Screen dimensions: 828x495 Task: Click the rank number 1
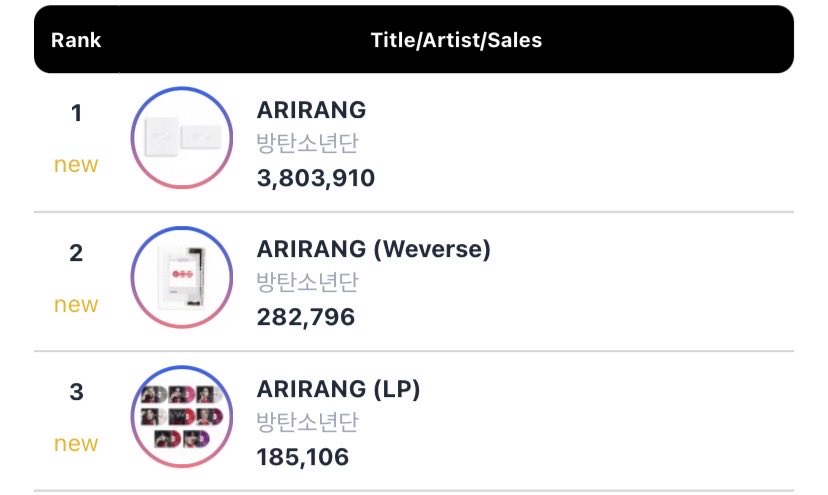tap(76, 114)
